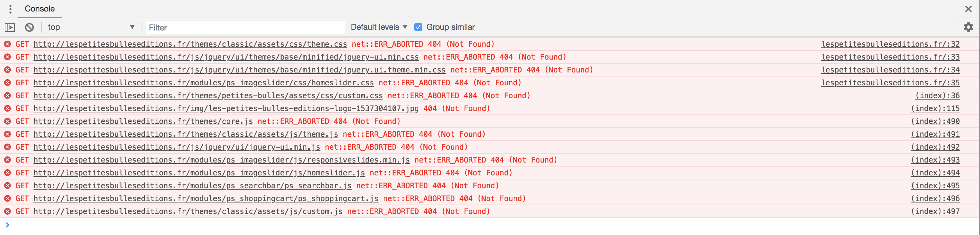
Task: Open the homeslider.css URL link
Action: pyautogui.click(x=203, y=83)
